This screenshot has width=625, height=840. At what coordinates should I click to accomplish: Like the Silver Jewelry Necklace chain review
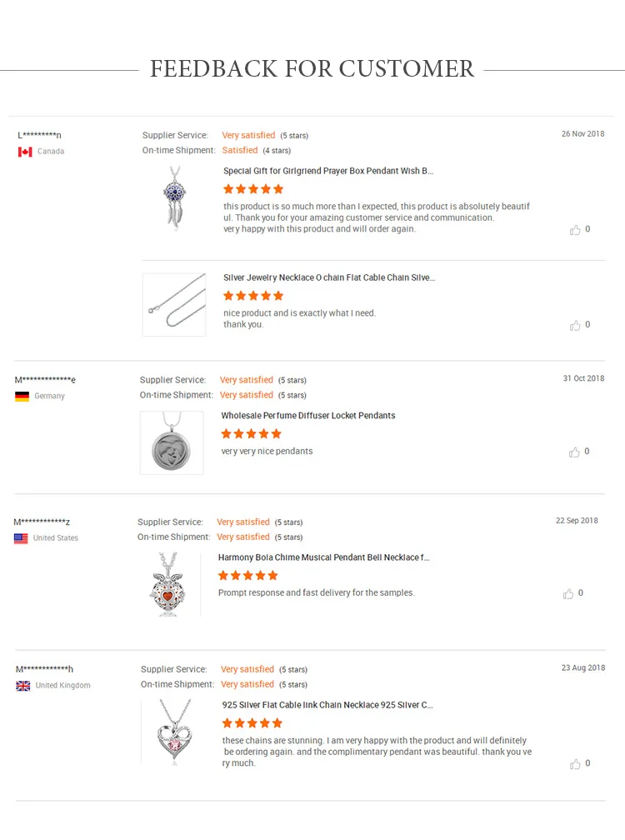[575, 326]
